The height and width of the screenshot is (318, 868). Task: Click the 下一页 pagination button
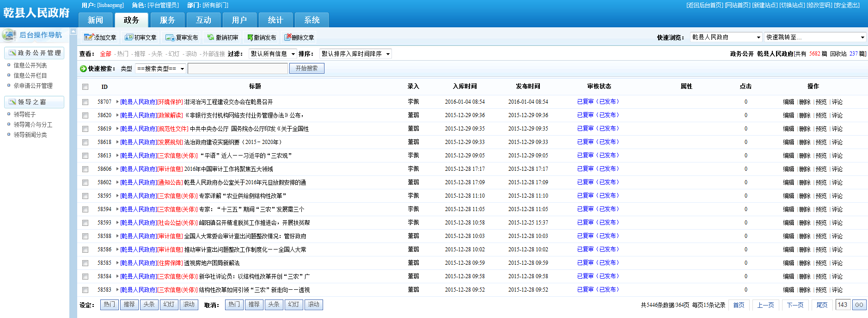tap(795, 305)
